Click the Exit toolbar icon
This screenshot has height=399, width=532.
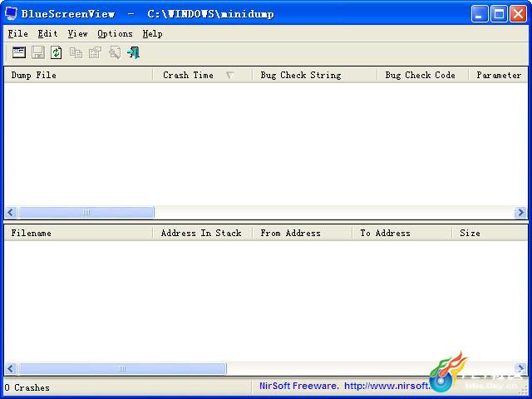point(133,53)
